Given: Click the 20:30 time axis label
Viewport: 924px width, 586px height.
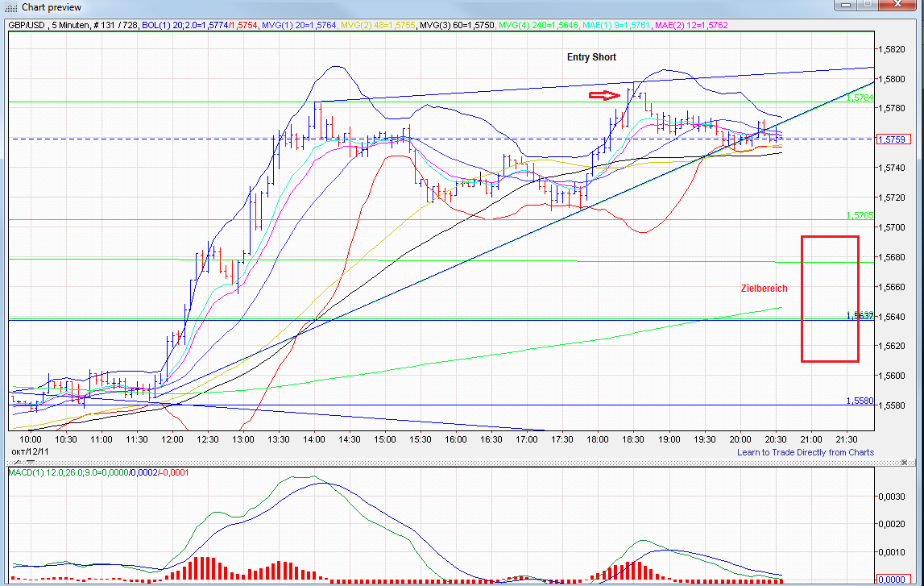Looking at the screenshot, I should coord(775,438).
